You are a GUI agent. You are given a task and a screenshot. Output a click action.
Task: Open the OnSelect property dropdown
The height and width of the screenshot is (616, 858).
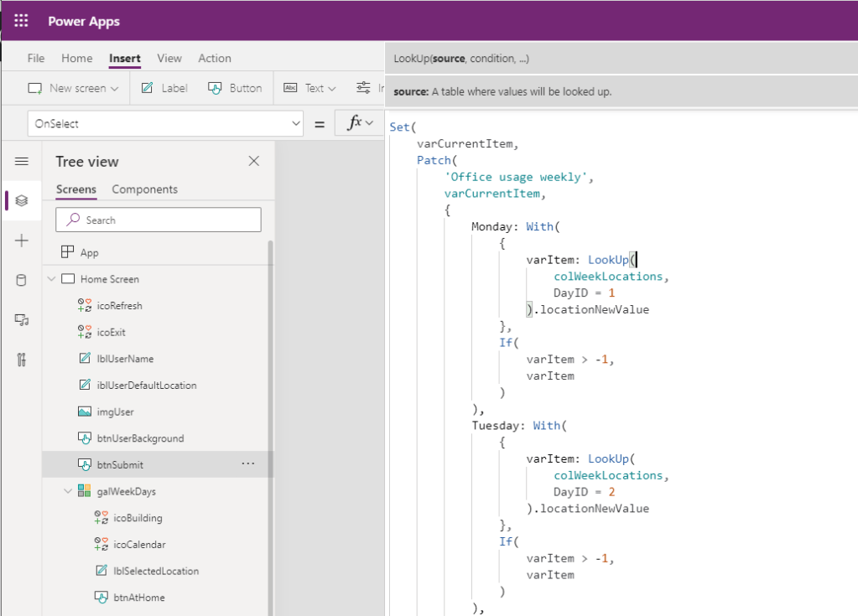pos(295,123)
